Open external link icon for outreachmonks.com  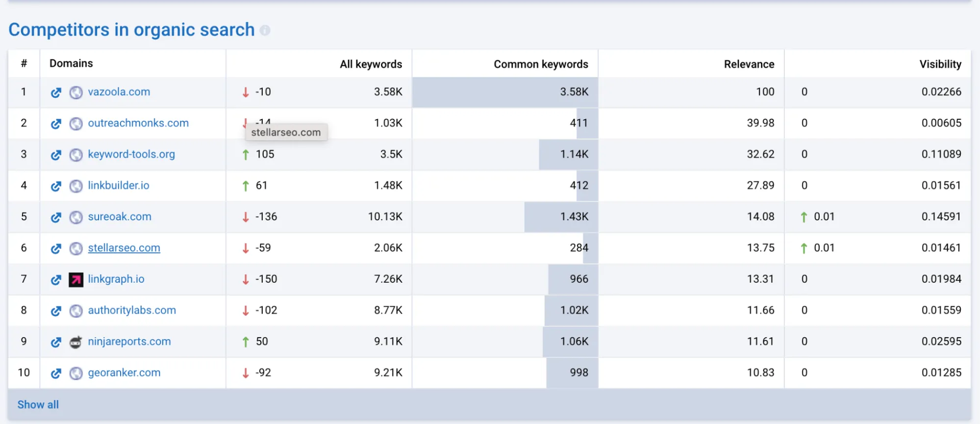56,124
